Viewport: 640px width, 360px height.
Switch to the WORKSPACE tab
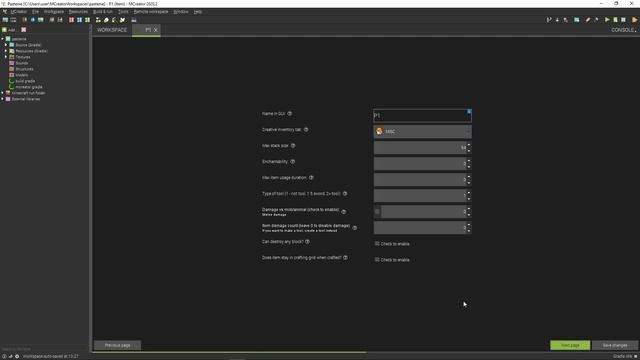[x=112, y=30]
